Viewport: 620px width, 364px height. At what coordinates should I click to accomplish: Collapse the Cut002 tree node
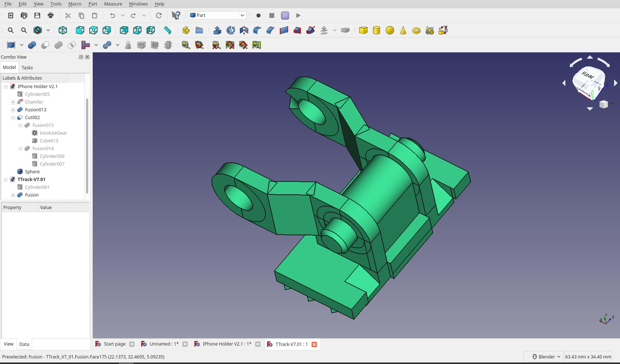(x=13, y=117)
